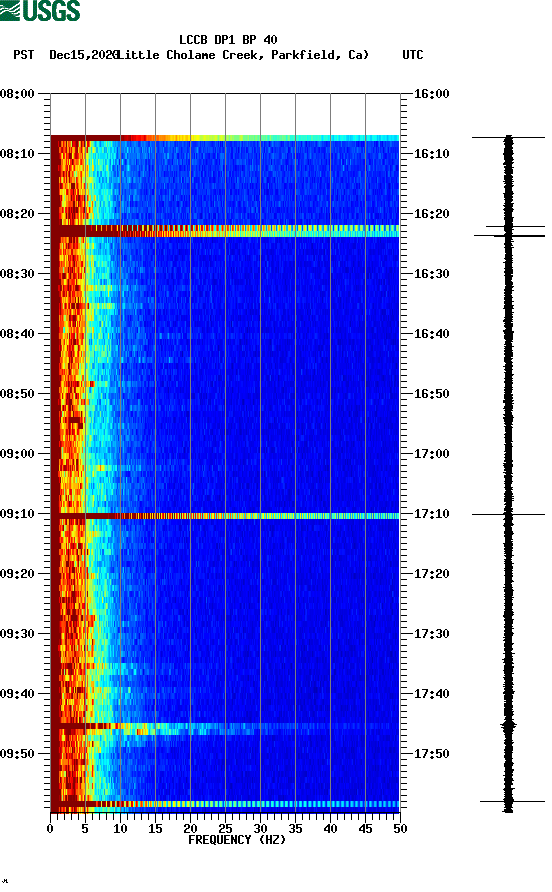552x892 pixels.
Task: Click the top seismogram marker near 16:07 UTC
Action: (508, 137)
